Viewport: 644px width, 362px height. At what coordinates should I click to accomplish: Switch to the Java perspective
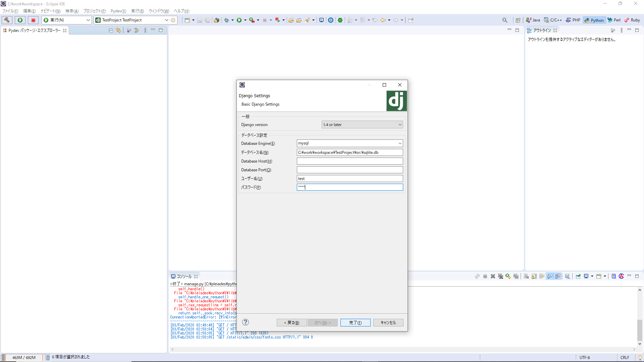pyautogui.click(x=533, y=20)
